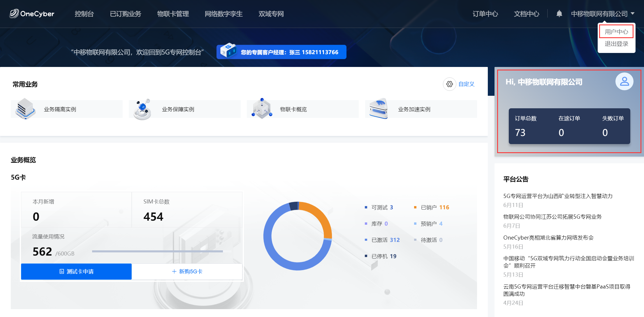Click the orange 已销户 legend swatch
This screenshot has height=317, width=644.
pos(415,207)
